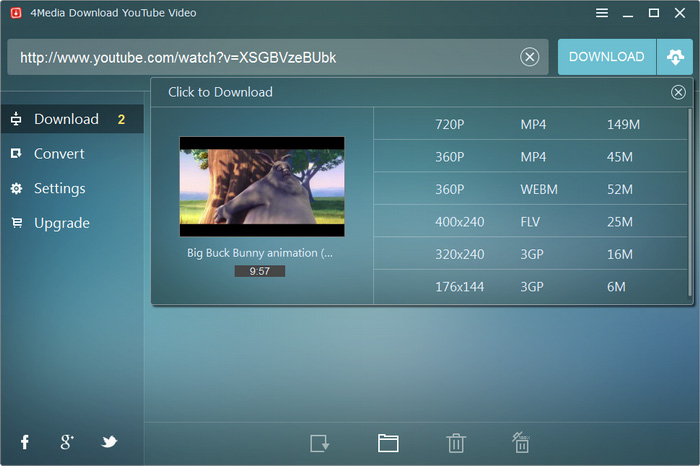Open the hamburger menu in title bar
Screen dimensions: 700x466
(x=602, y=13)
